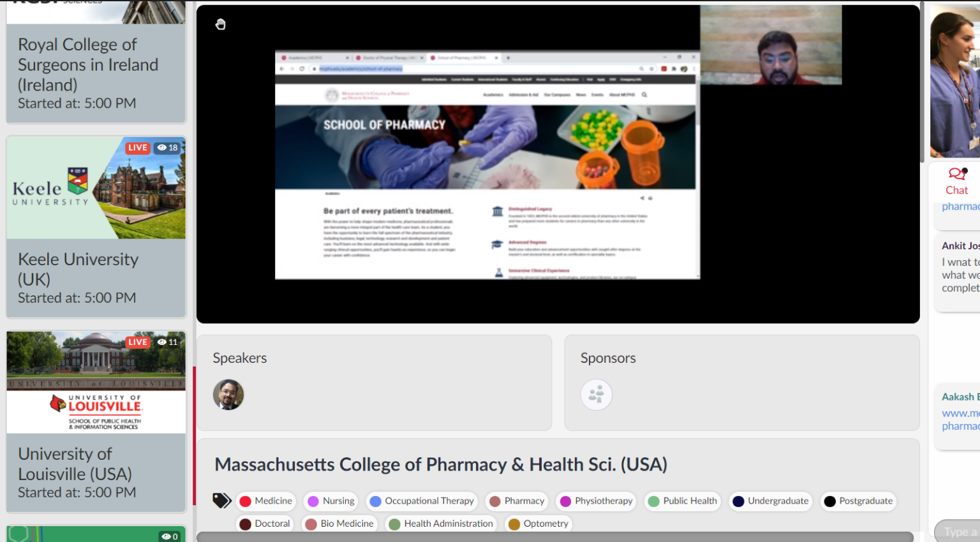Screen dimensions: 980x542
Task: Click Louisville card's 'Started at: 5:00 PM'
Action: pyautogui.click(x=77, y=492)
